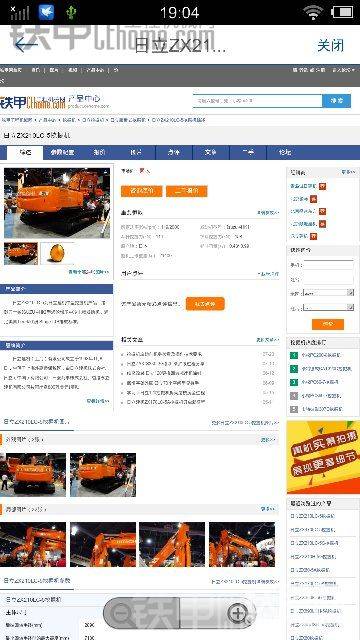The width and height of the screenshot is (360, 640).
Task: Open the last 论坛 tab in blue bar
Action: pos(285,153)
